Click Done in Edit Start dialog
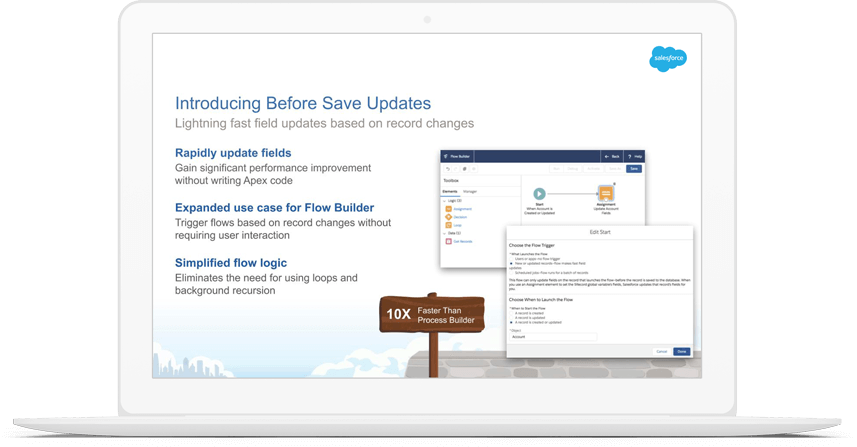The height and width of the screenshot is (447, 857). point(682,351)
